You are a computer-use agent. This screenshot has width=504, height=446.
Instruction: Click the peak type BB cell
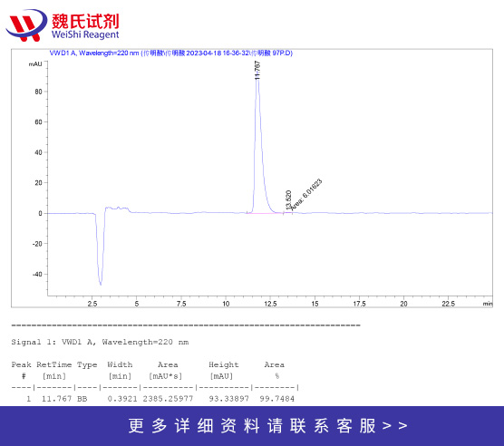click(x=82, y=399)
